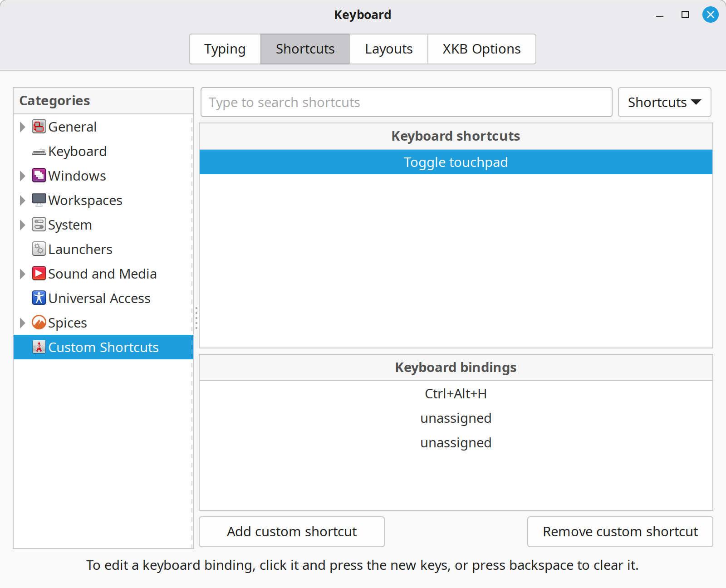
Task: Click the Spices category icon
Action: point(39,323)
